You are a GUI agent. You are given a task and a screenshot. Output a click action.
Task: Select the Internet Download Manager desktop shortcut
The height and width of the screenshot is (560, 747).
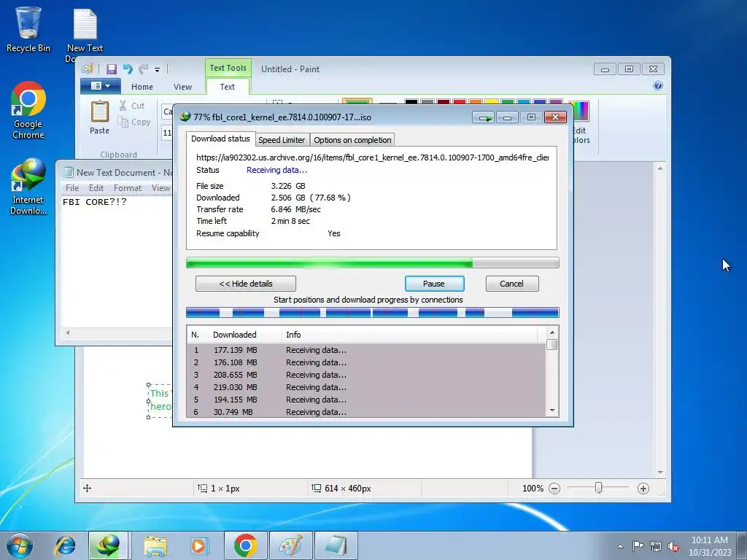point(28,187)
